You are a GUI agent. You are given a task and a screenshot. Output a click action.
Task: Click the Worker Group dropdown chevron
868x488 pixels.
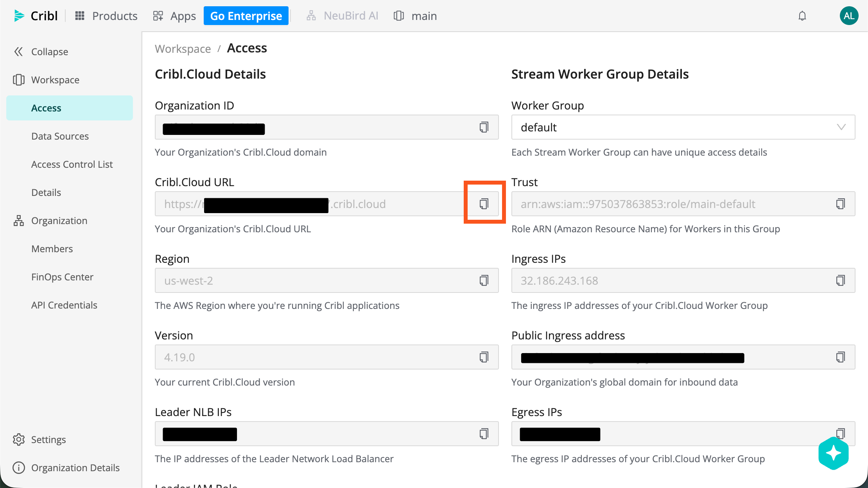(841, 127)
